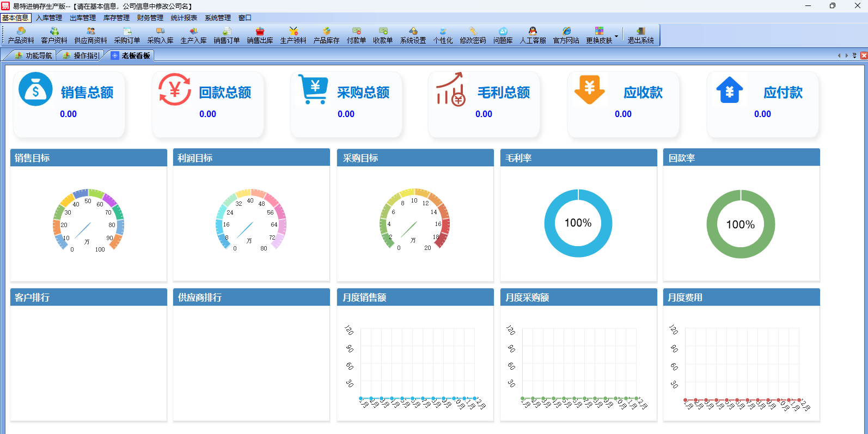Screen dimensions: 868x434
Task: Click the 客户资料 toolbar icon
Action: point(54,35)
